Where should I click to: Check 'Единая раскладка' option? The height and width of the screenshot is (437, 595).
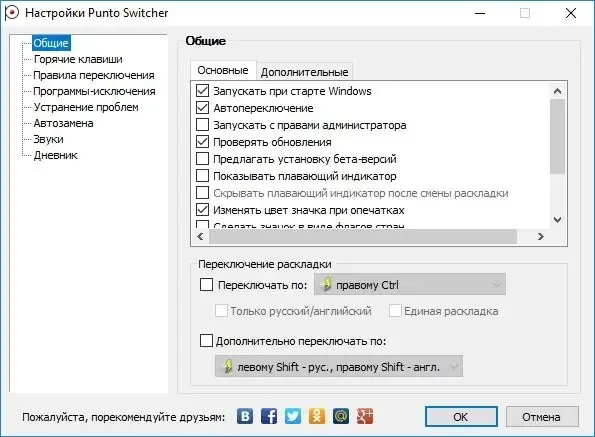(x=395, y=311)
